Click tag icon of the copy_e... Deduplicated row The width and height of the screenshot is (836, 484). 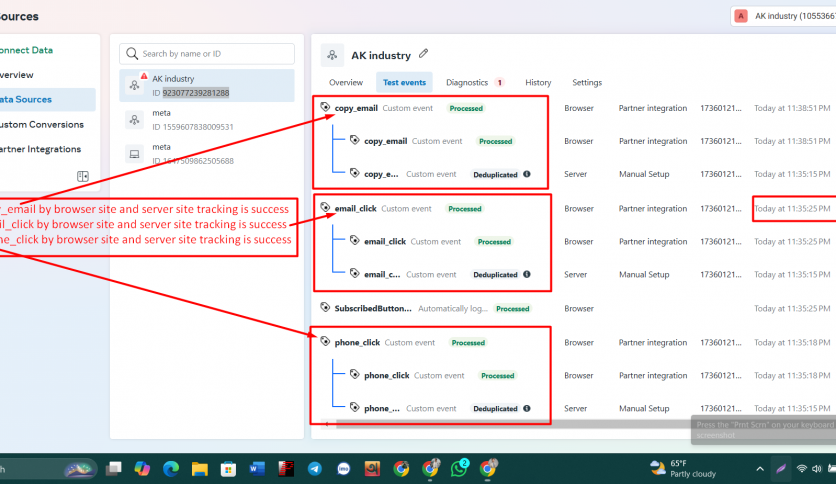[x=355, y=173]
